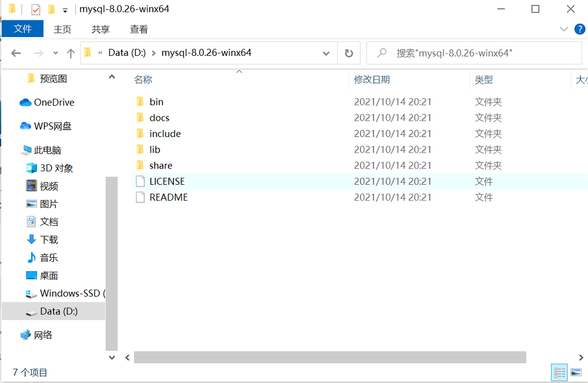Select the include folder icon

tap(140, 134)
